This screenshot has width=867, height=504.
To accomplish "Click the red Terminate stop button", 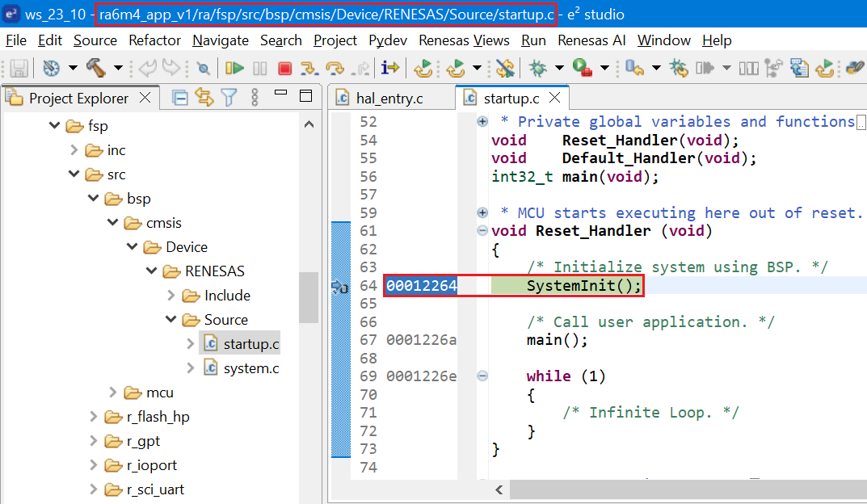I will coord(284,69).
